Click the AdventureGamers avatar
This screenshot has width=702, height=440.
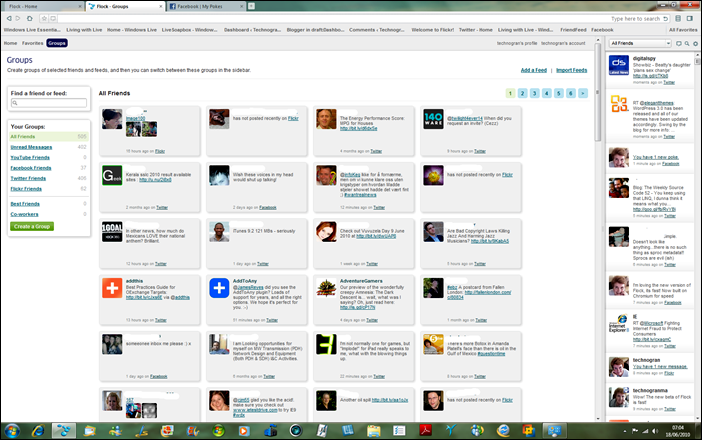click(x=326, y=288)
